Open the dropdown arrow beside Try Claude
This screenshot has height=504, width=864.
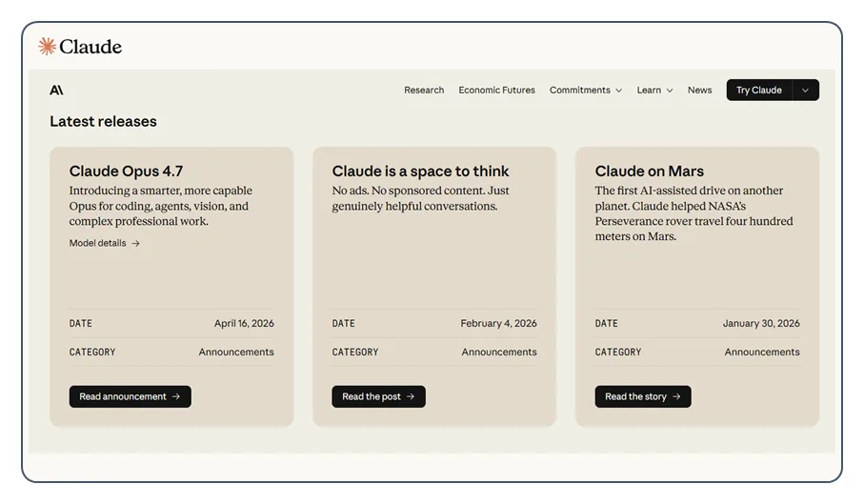coord(806,90)
